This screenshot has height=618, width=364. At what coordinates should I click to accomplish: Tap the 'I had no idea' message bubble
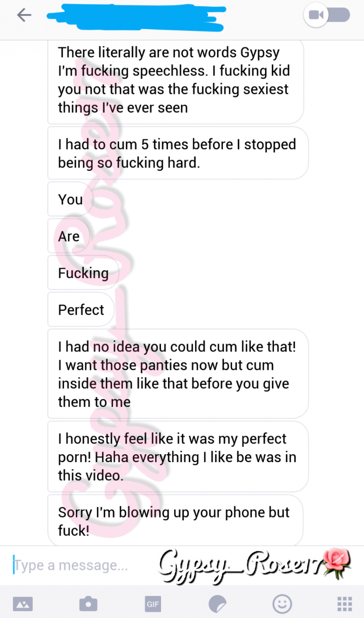[178, 374]
